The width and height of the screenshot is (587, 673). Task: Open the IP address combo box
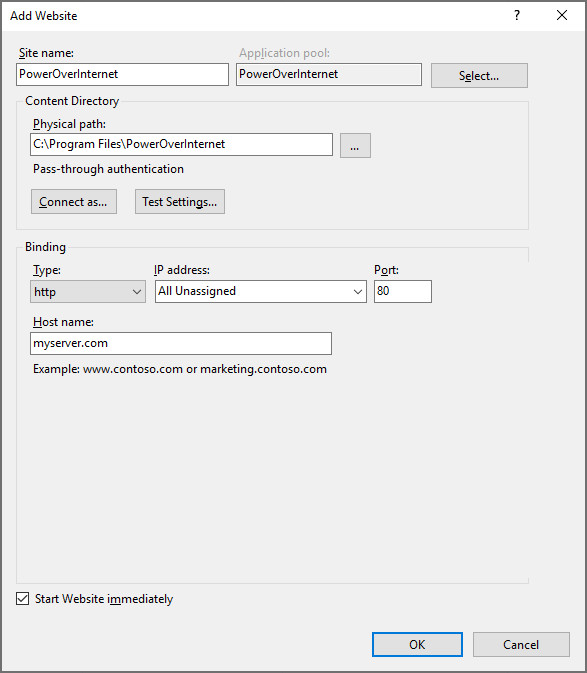click(x=261, y=291)
